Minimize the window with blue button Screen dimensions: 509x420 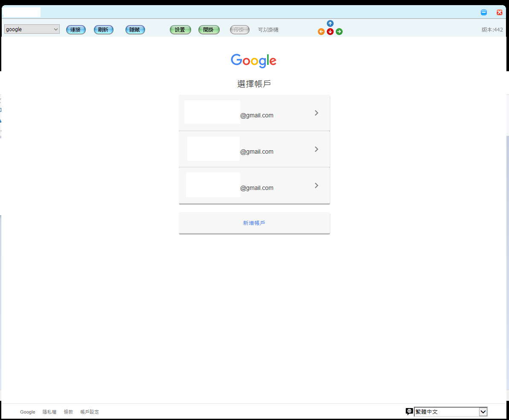pos(484,12)
